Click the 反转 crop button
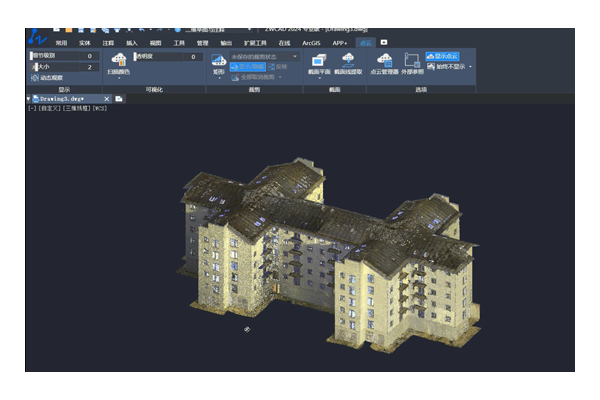Image resolution: width=600 pixels, height=400 pixels. [278, 67]
